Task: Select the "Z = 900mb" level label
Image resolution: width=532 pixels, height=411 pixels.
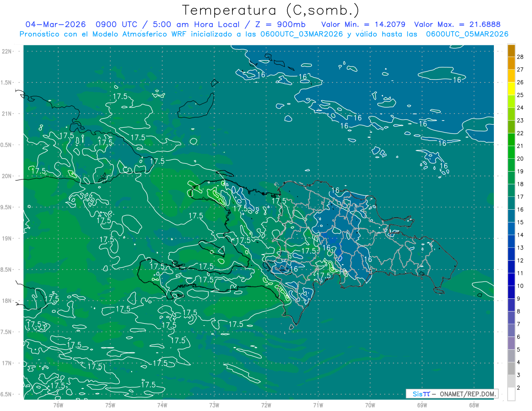Action: [x=281, y=24]
